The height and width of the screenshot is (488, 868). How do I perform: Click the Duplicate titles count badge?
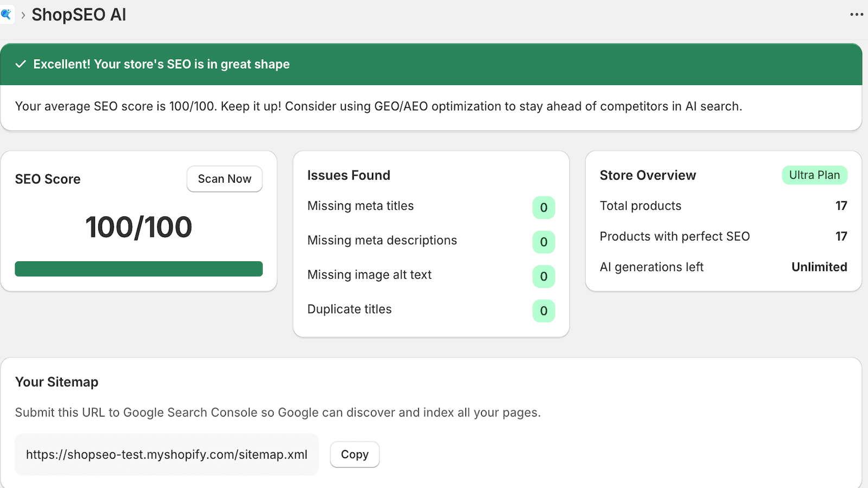click(544, 311)
